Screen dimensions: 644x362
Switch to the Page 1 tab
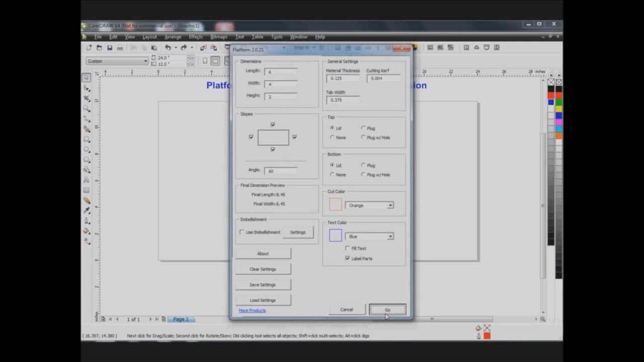[181, 319]
